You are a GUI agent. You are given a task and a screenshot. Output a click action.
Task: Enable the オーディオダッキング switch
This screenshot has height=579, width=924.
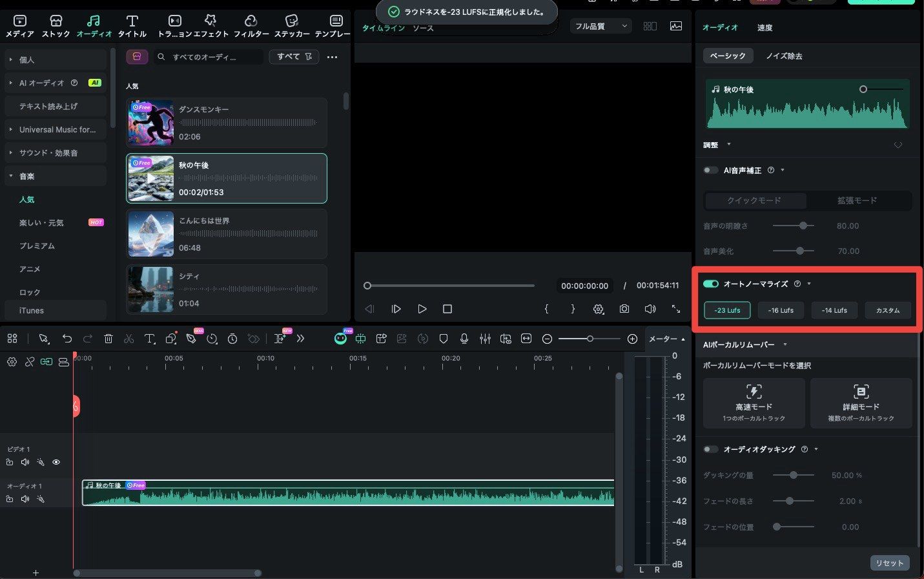711,449
